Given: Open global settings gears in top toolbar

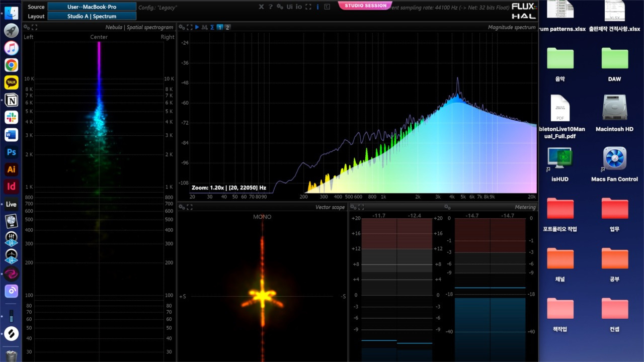Looking at the screenshot, I should point(280,7).
